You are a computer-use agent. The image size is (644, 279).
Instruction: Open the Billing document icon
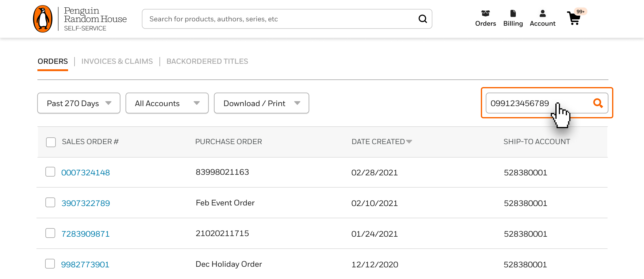coord(513,13)
